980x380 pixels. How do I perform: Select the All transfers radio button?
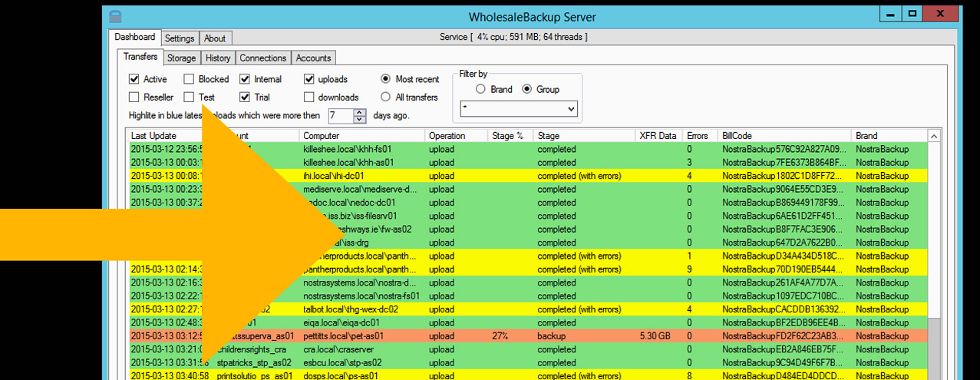386,97
